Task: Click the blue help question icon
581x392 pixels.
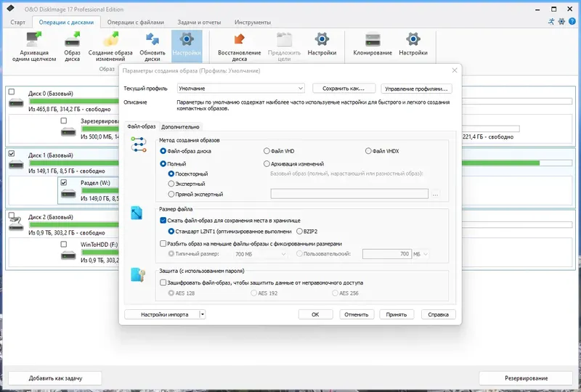Action: (x=572, y=22)
